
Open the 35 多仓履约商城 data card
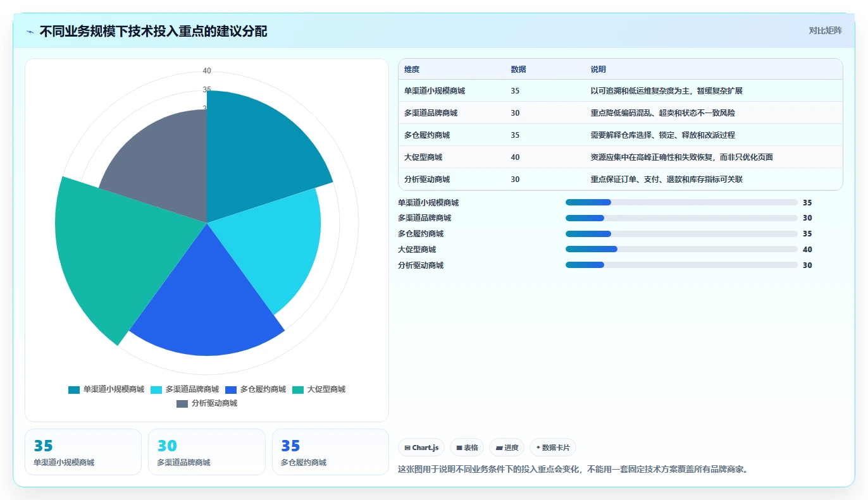[330, 452]
